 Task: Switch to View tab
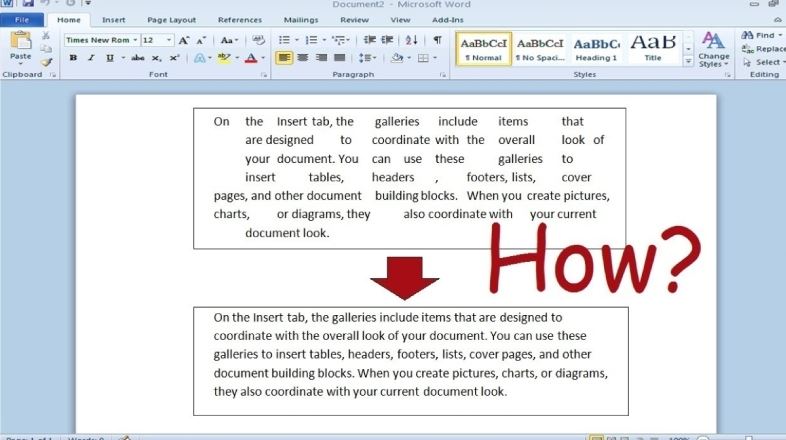pyautogui.click(x=400, y=20)
